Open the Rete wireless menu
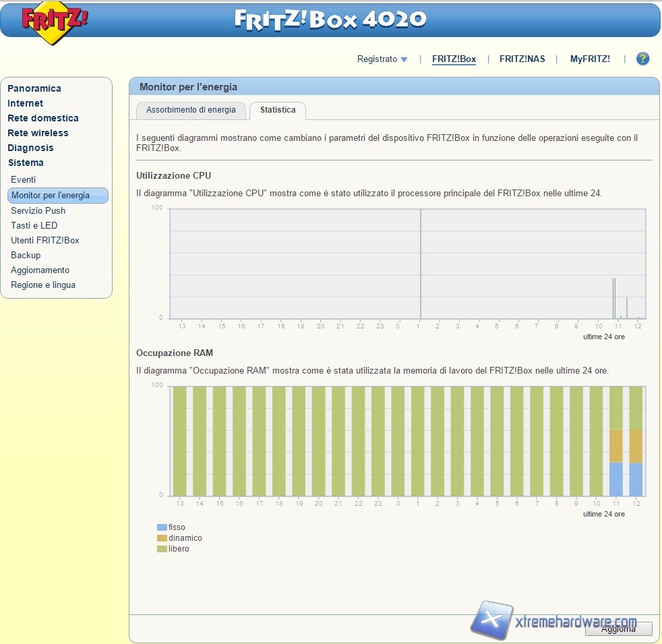The image size is (662, 644). pyautogui.click(x=38, y=133)
